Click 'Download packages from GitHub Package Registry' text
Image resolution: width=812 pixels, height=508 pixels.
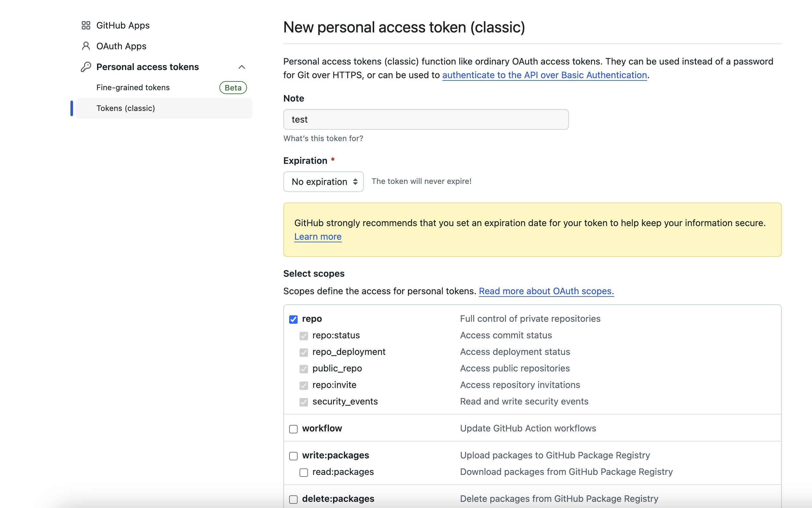pyautogui.click(x=566, y=472)
